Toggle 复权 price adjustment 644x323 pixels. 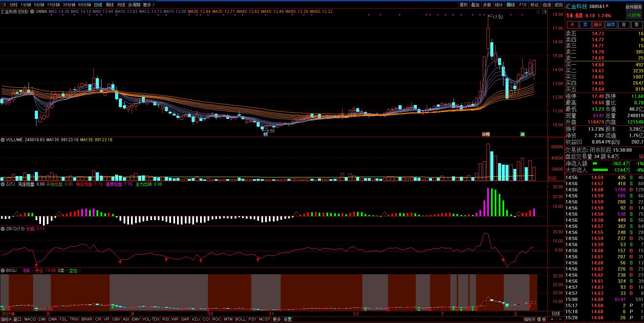tap(464, 5)
